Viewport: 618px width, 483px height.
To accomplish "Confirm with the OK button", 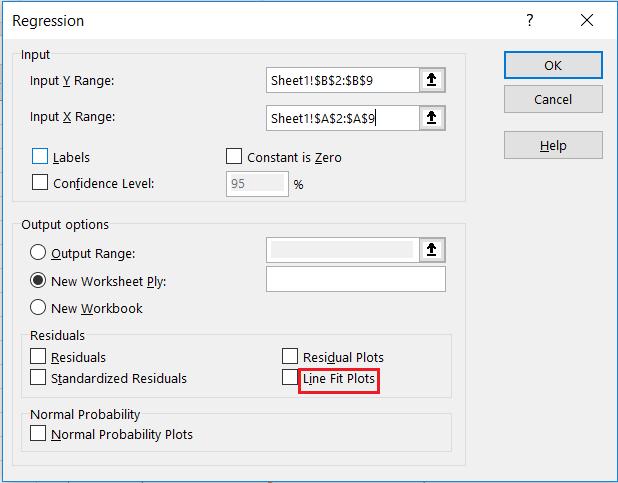I will (553, 65).
